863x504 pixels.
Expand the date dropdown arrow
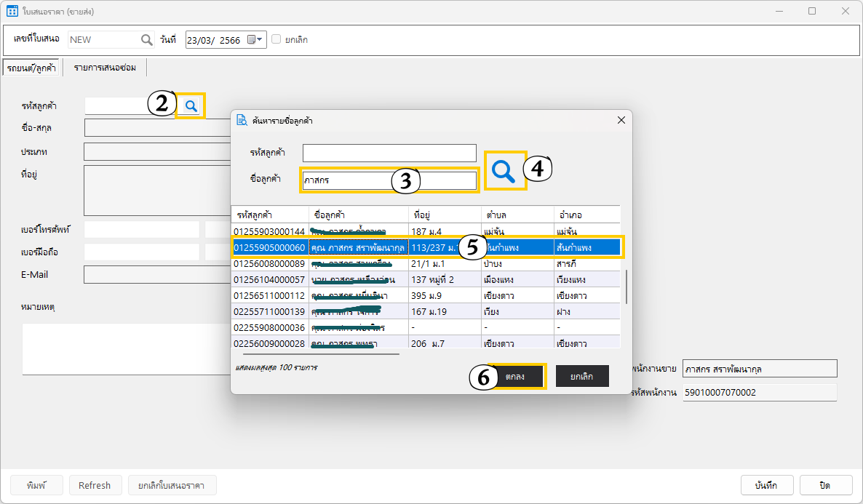pos(261,40)
